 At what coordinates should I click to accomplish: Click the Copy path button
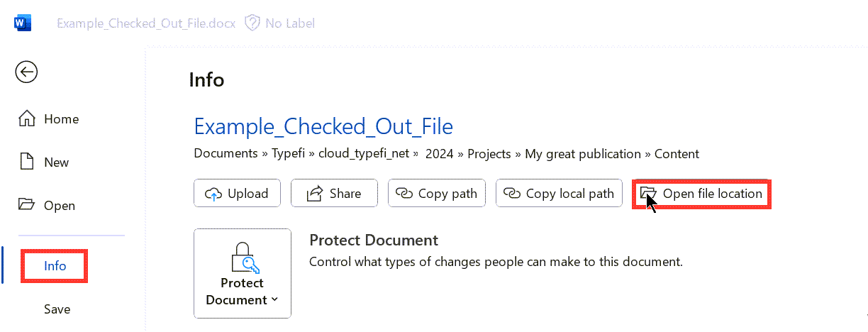(x=437, y=193)
